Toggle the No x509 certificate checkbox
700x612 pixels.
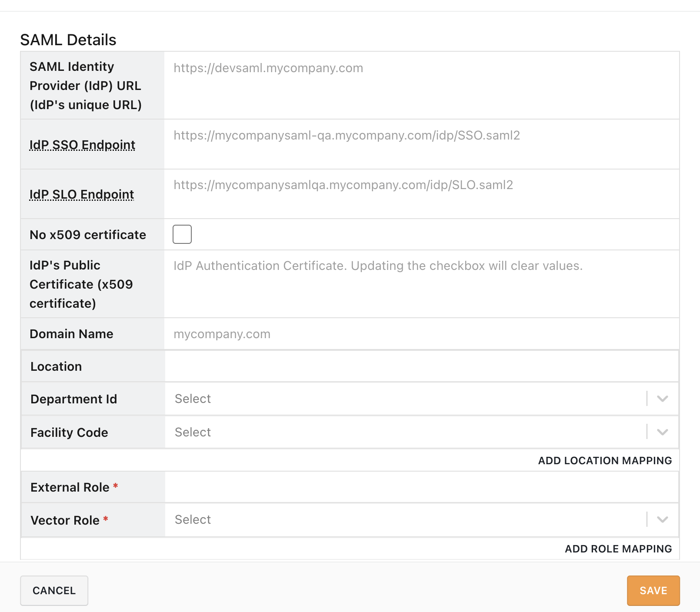click(182, 234)
